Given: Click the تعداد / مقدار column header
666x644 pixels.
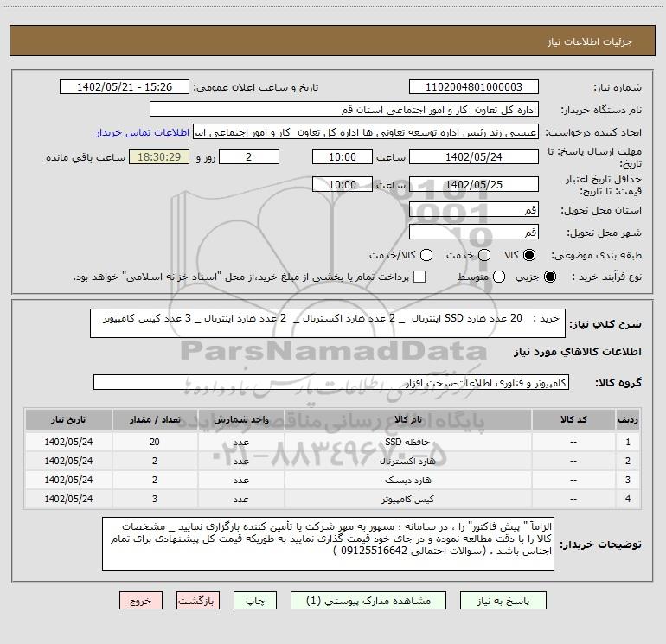Looking at the screenshot, I should 155,419.
